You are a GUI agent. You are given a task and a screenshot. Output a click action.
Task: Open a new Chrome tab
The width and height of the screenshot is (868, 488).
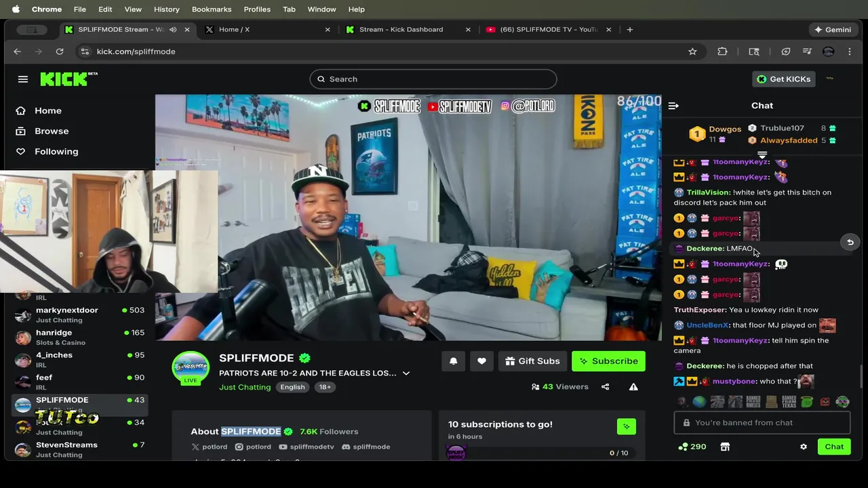click(x=630, y=30)
